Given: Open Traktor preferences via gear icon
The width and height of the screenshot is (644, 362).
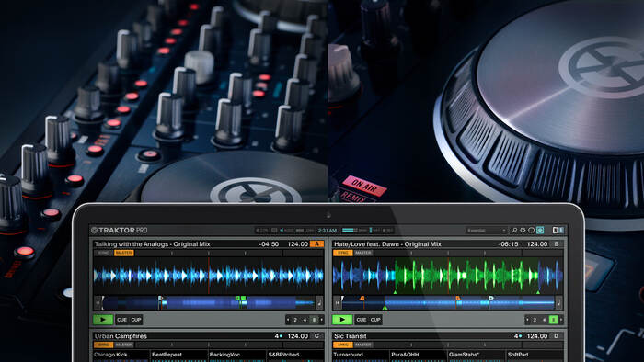Looking at the screenshot, I should 523,231.
